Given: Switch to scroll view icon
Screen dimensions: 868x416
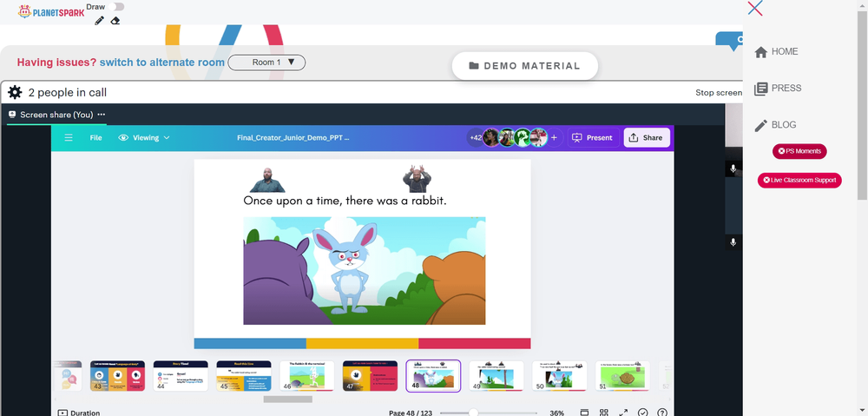Looking at the screenshot, I should point(584,413).
